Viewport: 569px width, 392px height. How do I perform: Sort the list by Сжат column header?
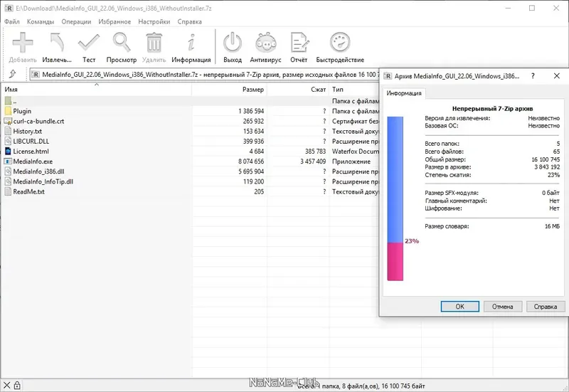298,90
